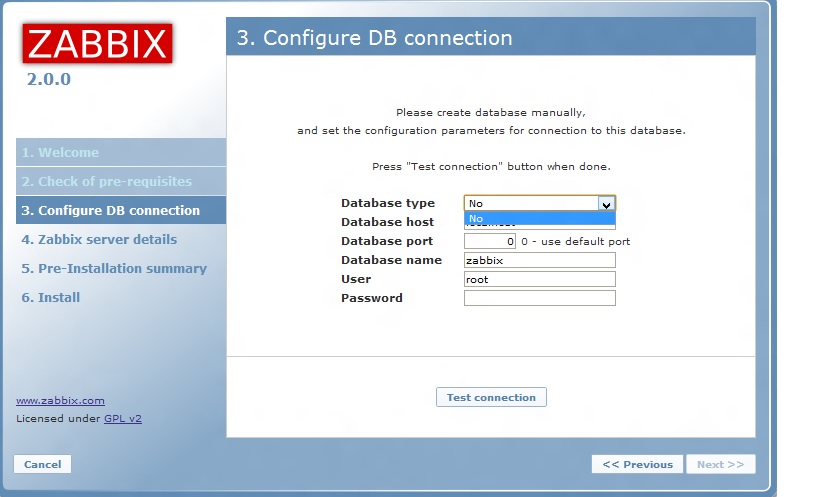Open the GPL v2 license link
This screenshot has height=497, width=819.
123,418
